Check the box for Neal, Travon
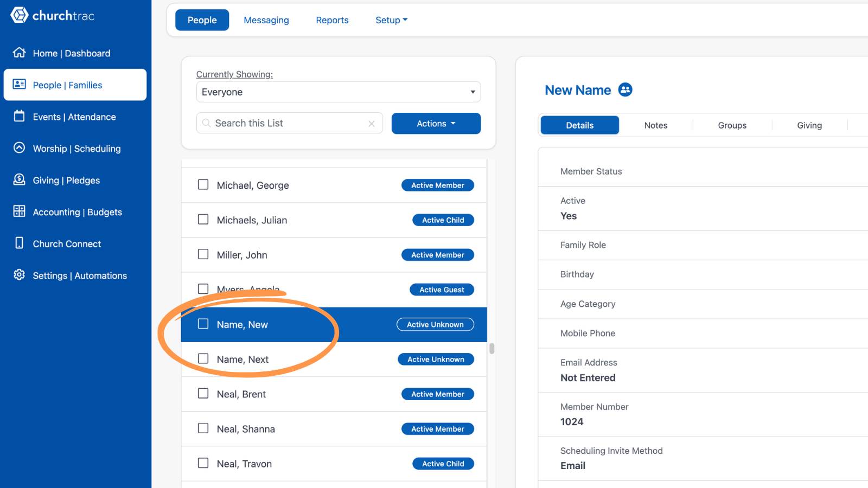The height and width of the screenshot is (488, 868). click(203, 463)
